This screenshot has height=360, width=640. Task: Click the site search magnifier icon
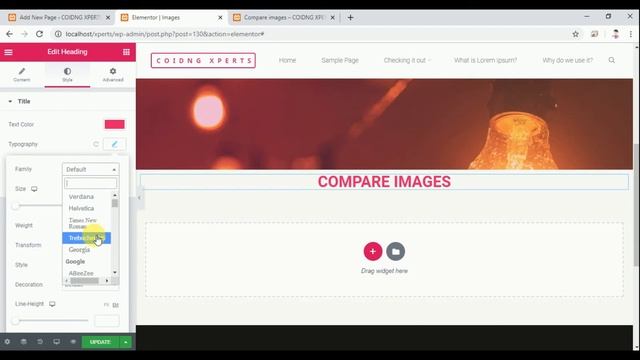[x=611, y=60]
